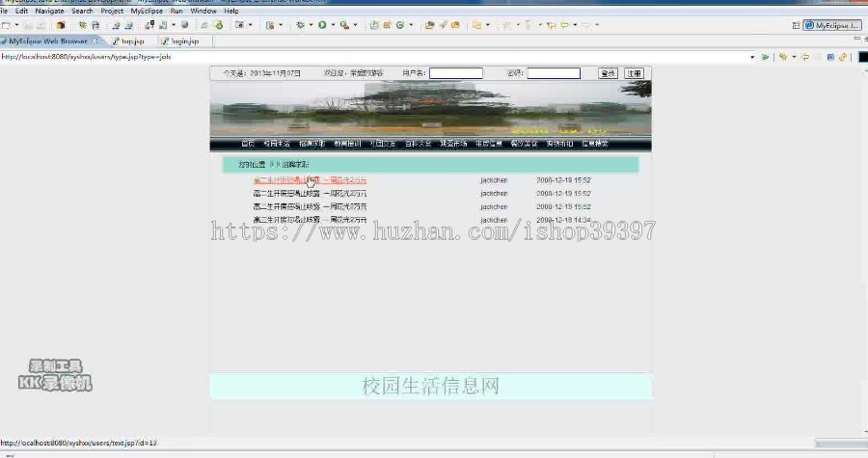Image resolution: width=868 pixels, height=458 pixels.
Task: Click the 注册 register button
Action: click(x=634, y=73)
